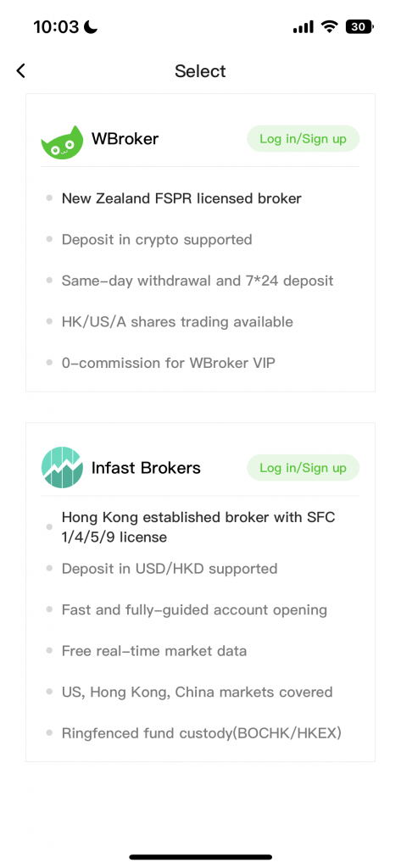Select the WBroker name label
Viewport: 401px width, 868px height.
[125, 138]
